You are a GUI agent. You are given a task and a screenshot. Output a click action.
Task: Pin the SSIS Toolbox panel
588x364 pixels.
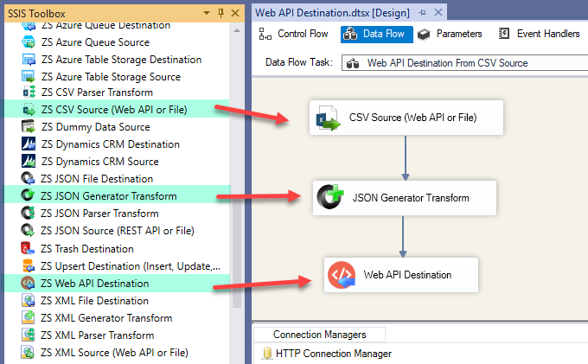(220, 13)
